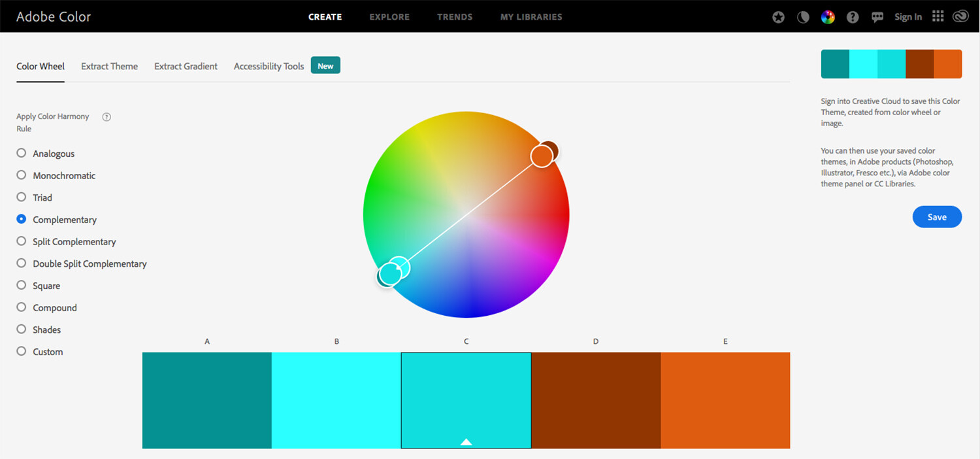Click the Creative Cloud icon
This screenshot has height=459, width=980.
point(960,16)
